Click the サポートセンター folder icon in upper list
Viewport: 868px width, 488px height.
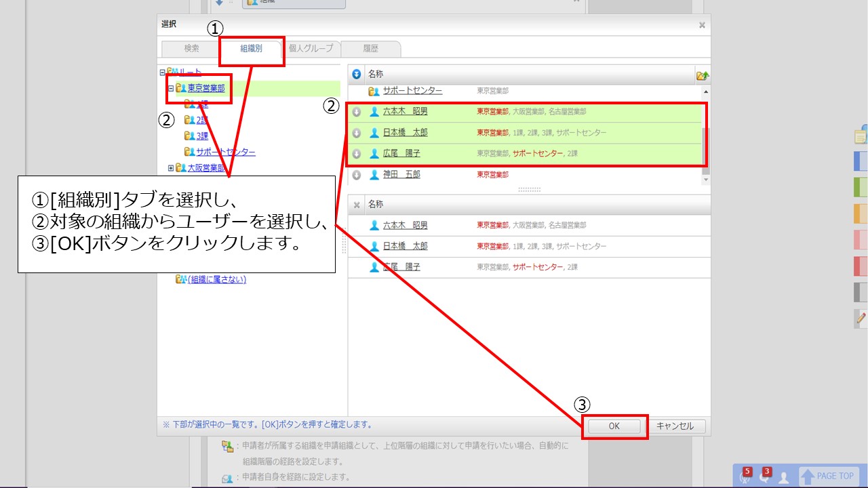point(374,91)
